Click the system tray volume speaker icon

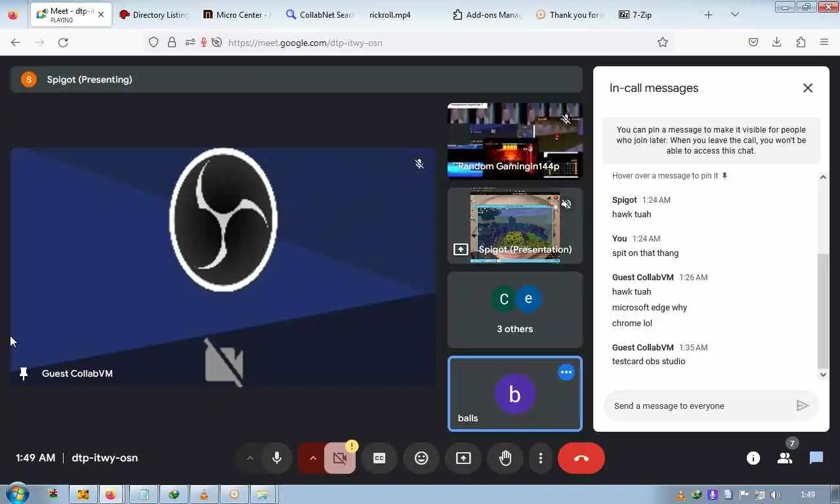tap(775, 495)
